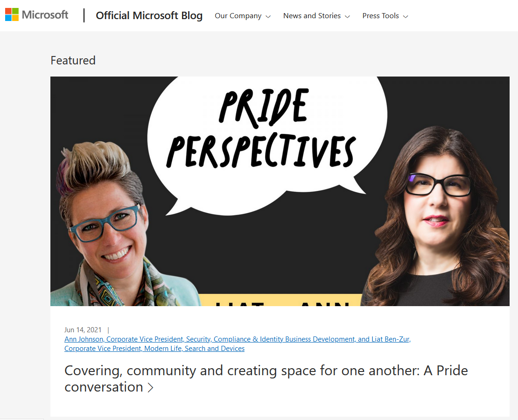Click the Microsoft four-color squares logo

12,14
